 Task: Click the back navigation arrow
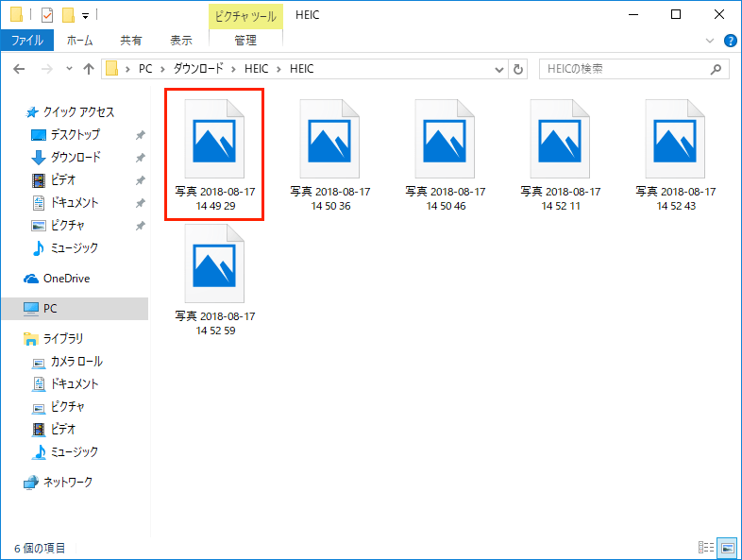click(x=19, y=69)
